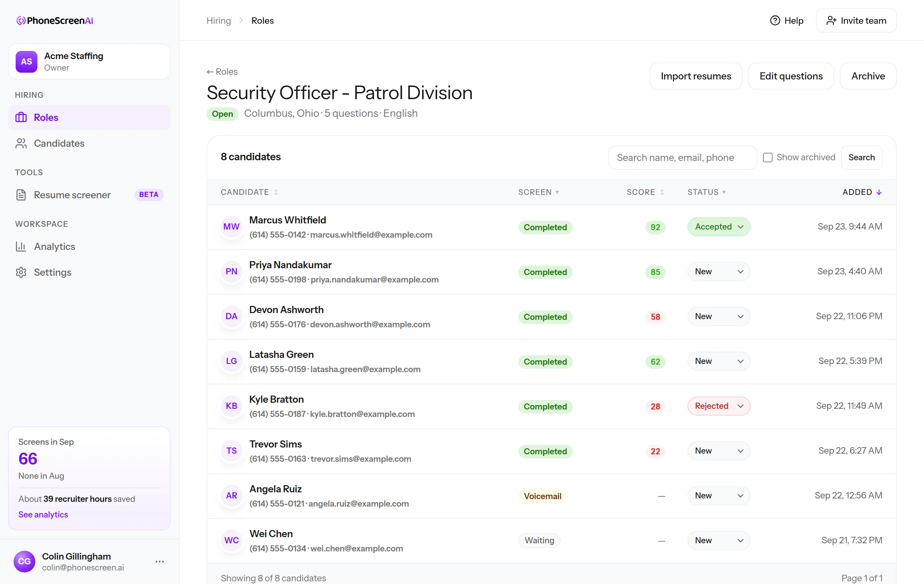Open Resume screener in the sidebar
This screenshot has width=924, height=584.
tap(89, 195)
